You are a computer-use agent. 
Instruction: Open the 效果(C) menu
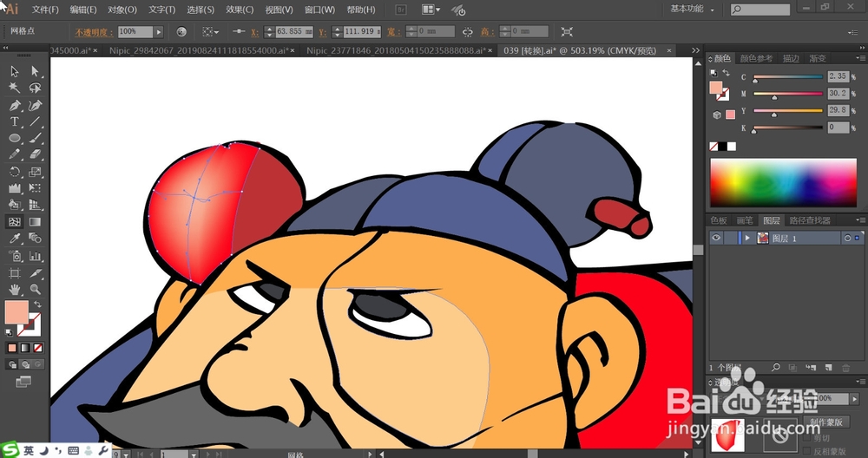pyautogui.click(x=240, y=10)
